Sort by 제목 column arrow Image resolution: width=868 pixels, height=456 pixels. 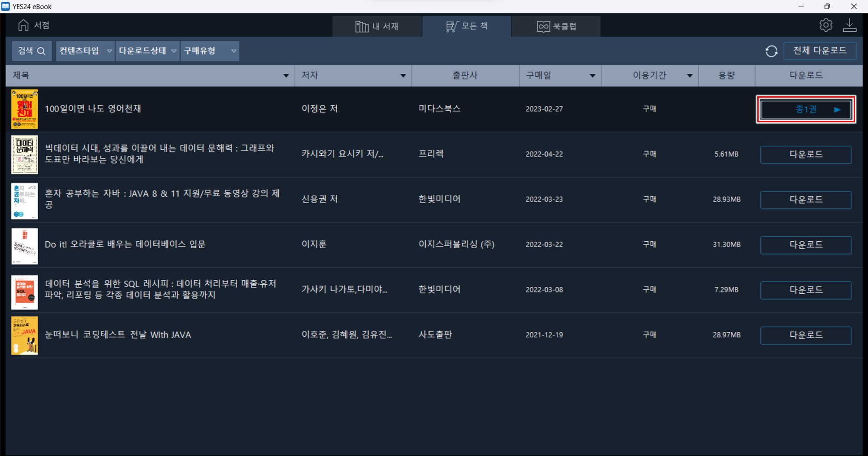[x=286, y=75]
